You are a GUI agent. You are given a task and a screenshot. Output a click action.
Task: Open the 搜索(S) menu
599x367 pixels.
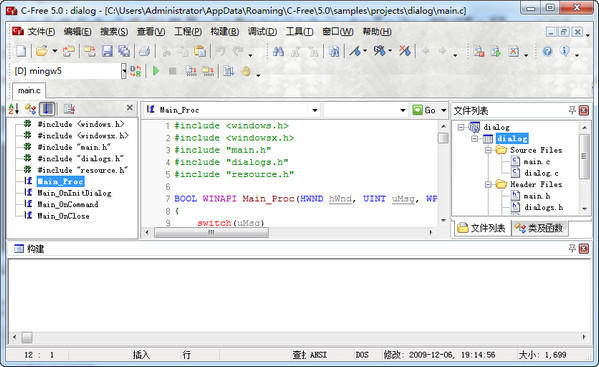[x=114, y=32]
